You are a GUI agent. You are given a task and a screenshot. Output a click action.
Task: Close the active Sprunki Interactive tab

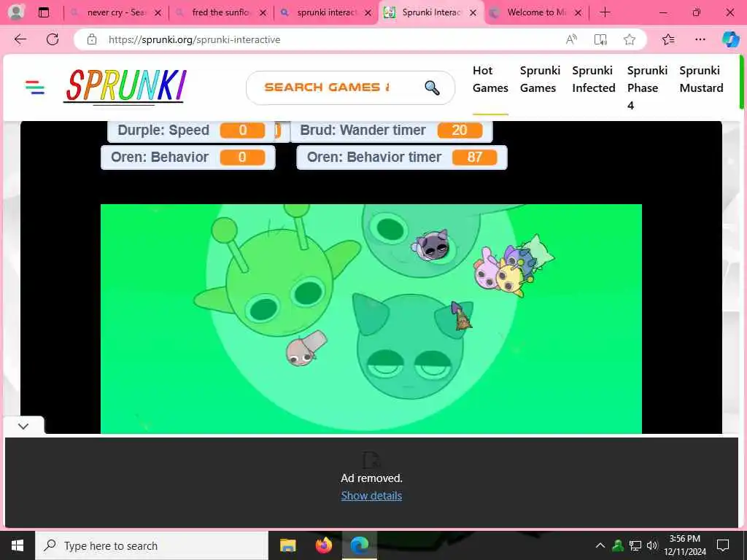[473, 13]
